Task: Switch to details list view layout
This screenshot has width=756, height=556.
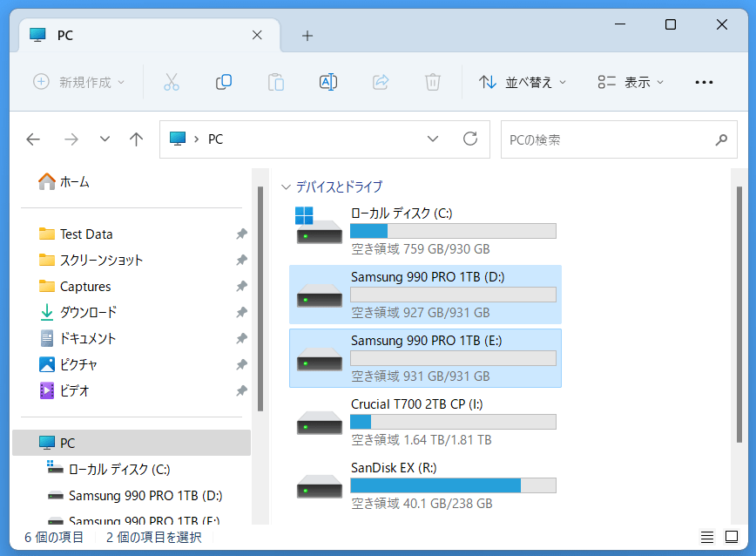Action: tap(707, 537)
